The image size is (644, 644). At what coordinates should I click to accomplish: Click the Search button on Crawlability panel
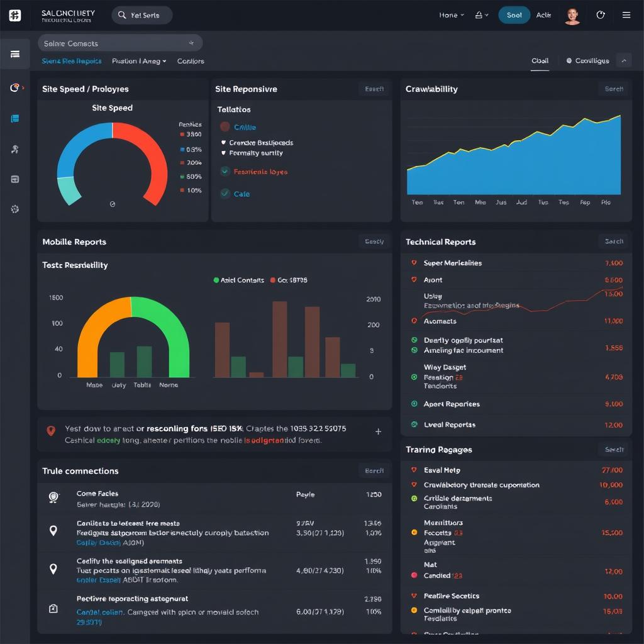click(x=613, y=89)
